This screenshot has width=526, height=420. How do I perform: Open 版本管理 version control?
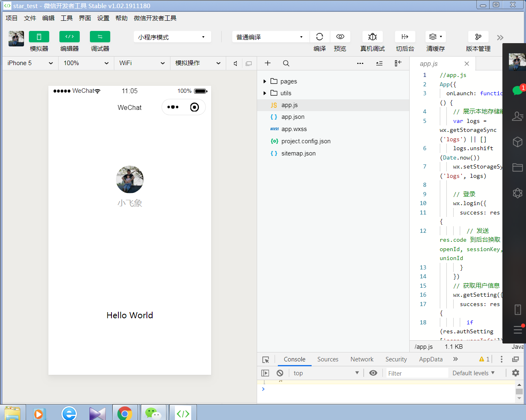(478, 37)
